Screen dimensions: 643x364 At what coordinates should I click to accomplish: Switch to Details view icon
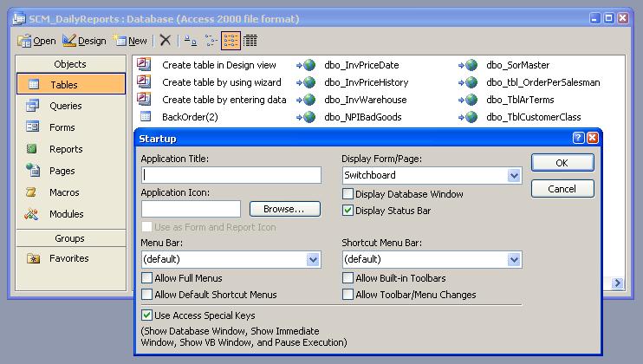tap(250, 41)
